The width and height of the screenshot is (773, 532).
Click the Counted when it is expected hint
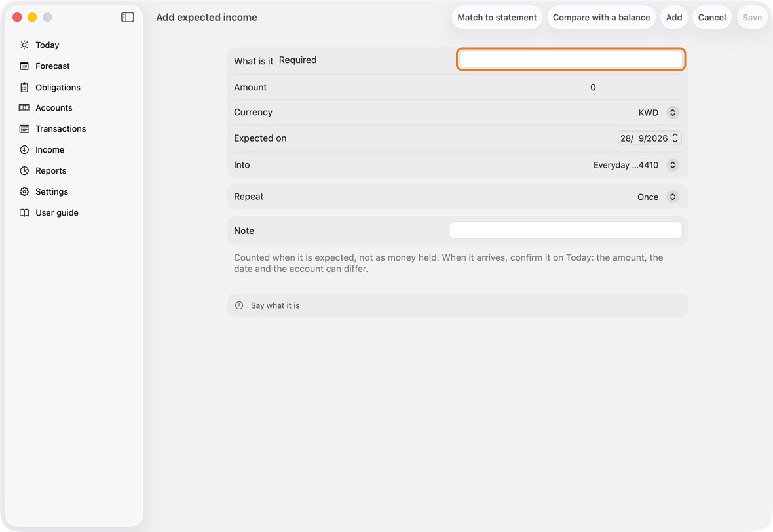point(448,263)
